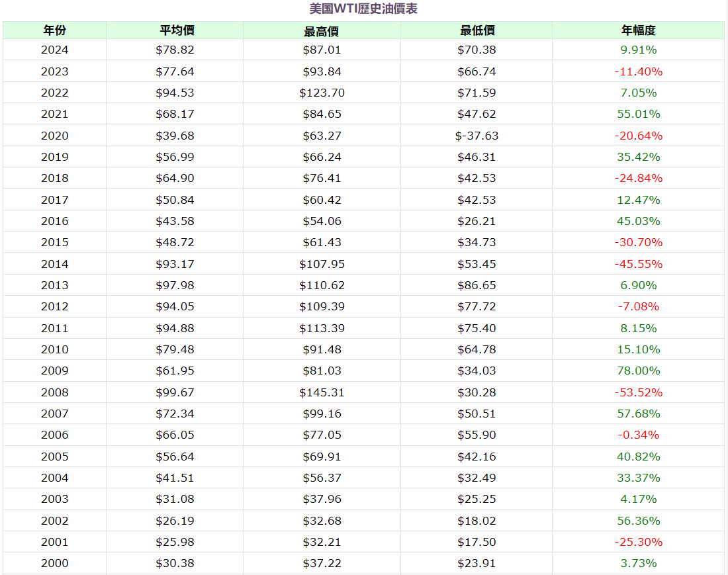
Task: Select the 57.68% annual change cell
Action: [x=638, y=414]
